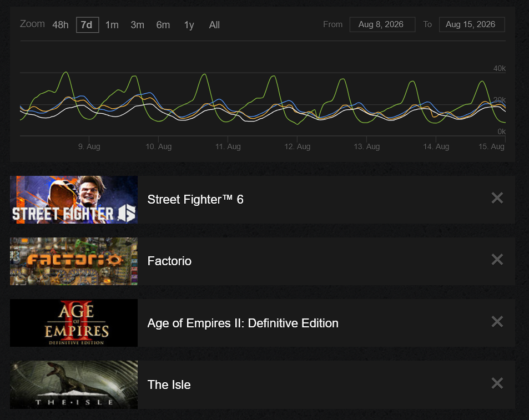Image resolution: width=529 pixels, height=420 pixels.
Task: Open The Isle title link
Action: click(169, 385)
